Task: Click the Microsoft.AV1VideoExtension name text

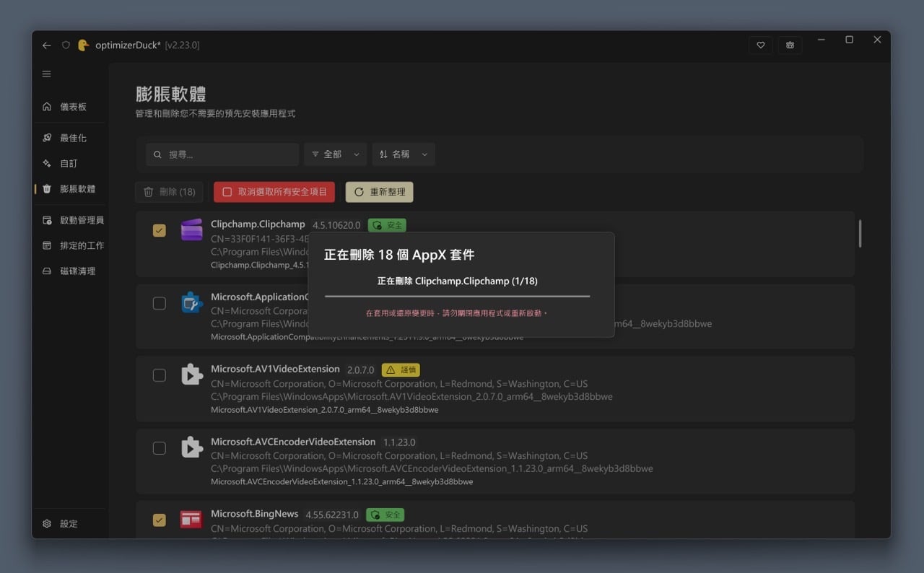Action: click(x=275, y=369)
